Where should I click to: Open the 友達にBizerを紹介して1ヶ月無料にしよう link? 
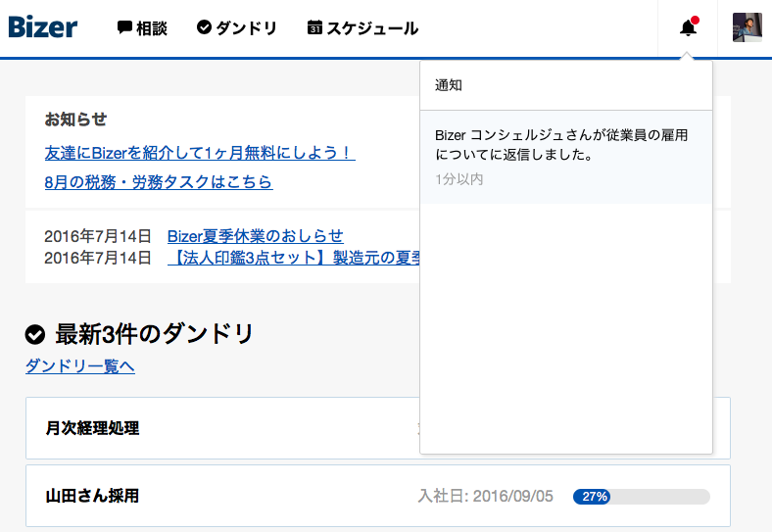tap(200, 153)
